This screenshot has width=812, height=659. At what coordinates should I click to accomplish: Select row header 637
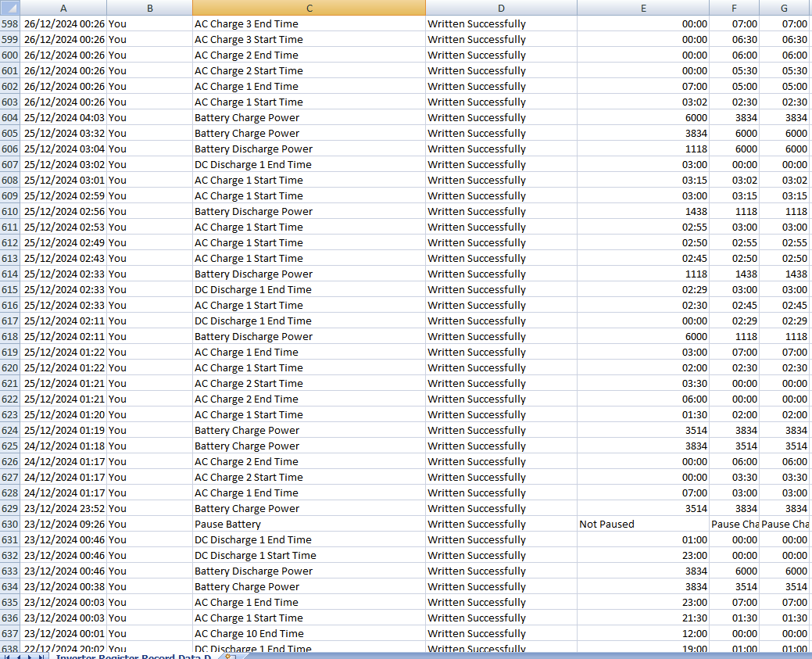10,634
